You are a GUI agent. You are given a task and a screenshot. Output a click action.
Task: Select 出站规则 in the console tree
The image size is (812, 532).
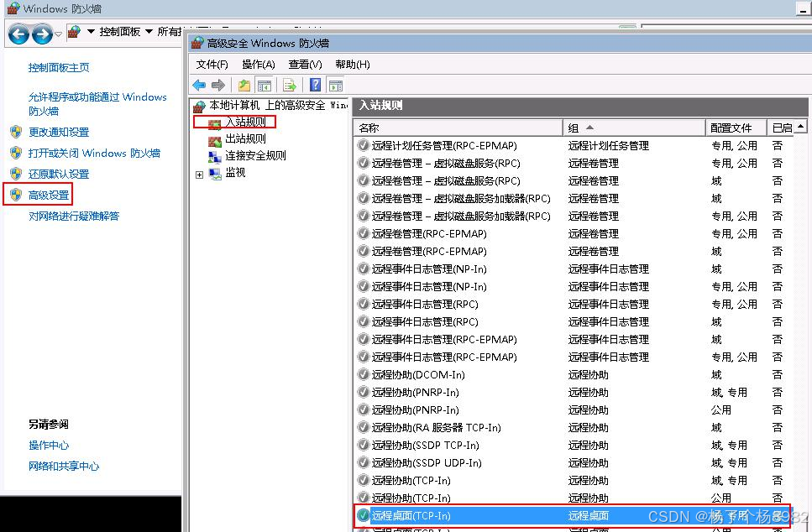point(245,138)
